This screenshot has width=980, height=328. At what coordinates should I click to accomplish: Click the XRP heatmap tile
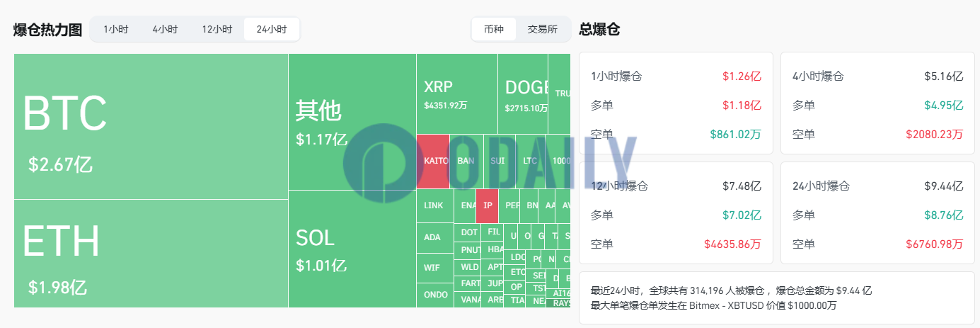[456, 94]
